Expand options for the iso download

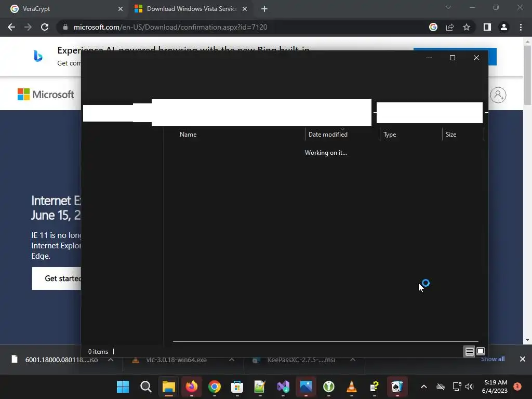[x=111, y=360]
